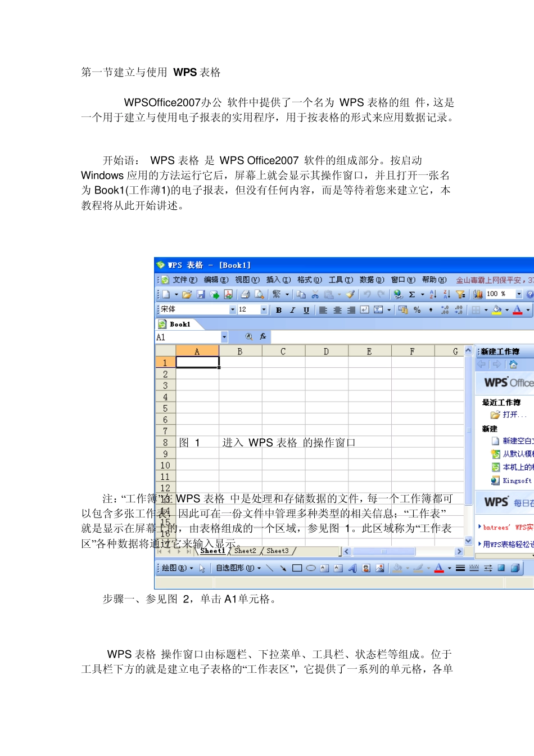Open the 数据 Data menu
This screenshot has width=534, height=756.
(x=372, y=280)
